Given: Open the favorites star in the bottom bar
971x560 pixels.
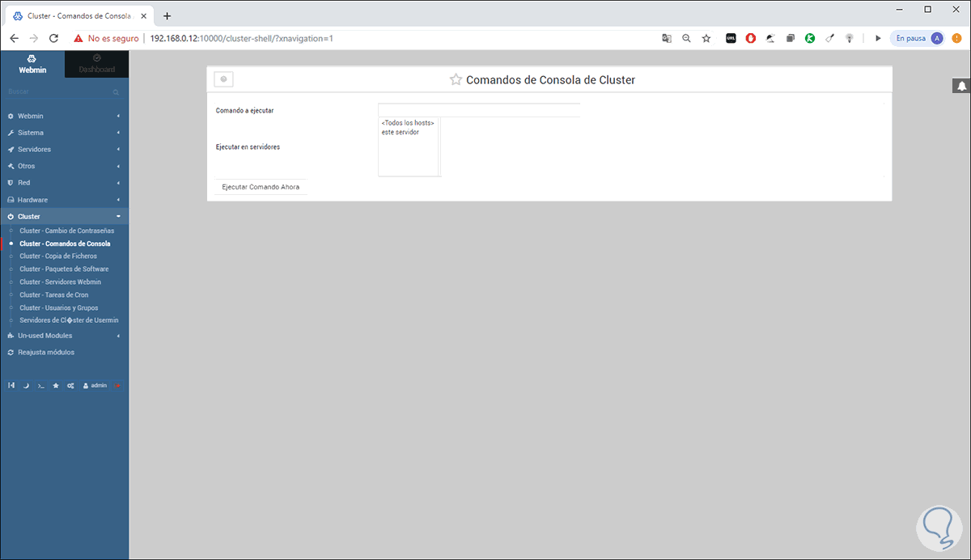Looking at the screenshot, I should coord(56,385).
